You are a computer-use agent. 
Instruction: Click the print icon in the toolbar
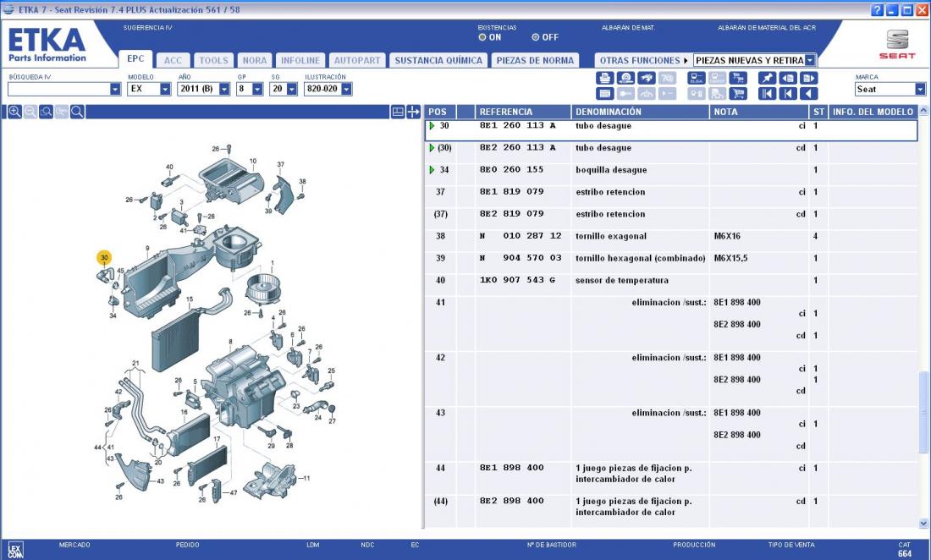(604, 79)
